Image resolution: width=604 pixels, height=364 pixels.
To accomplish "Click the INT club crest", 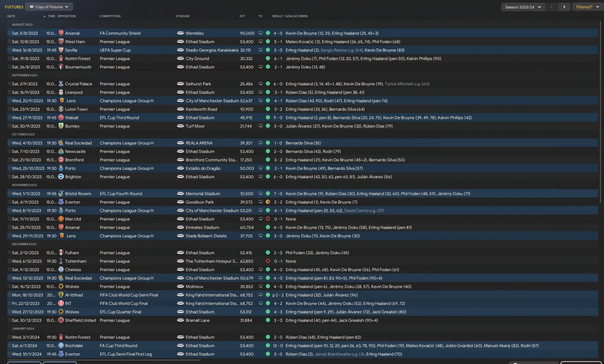I will pos(61,304).
